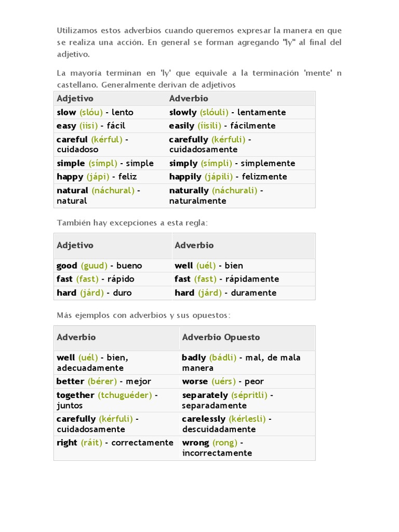
Task: Click the text 'También hay excepciones a esta regla:'
Action: [x=132, y=222]
